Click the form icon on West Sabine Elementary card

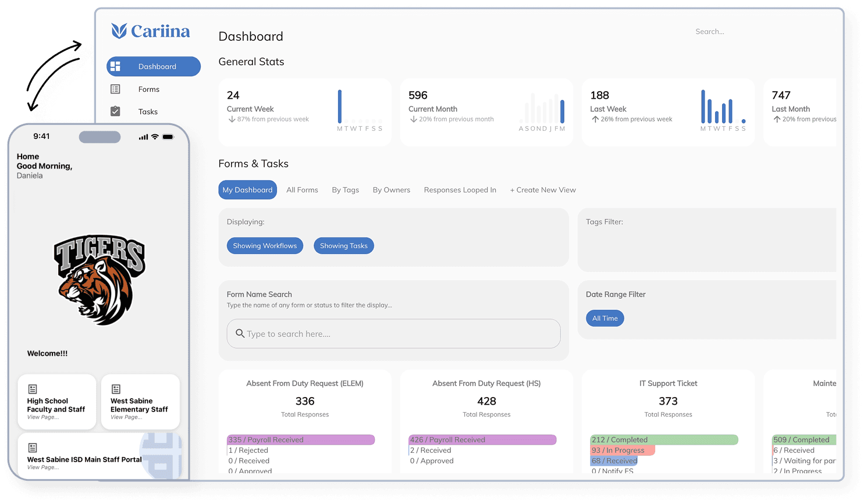click(116, 389)
